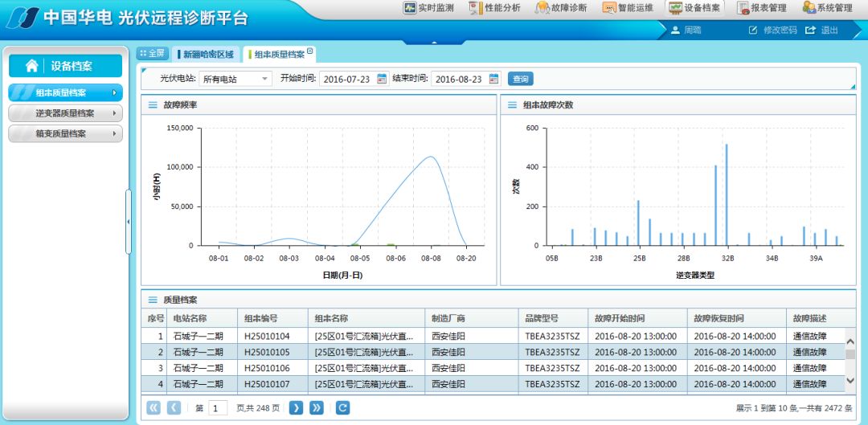
Task: Switch to the 新疆哈密区域 tab
Action: pos(206,55)
